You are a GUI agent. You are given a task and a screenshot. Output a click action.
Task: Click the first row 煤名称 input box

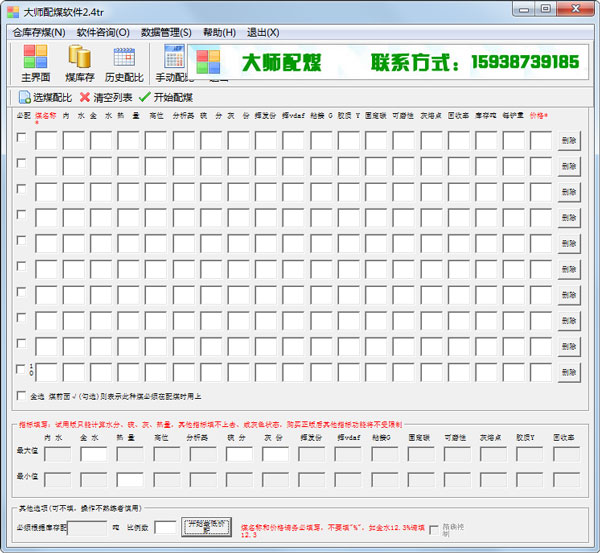[x=46, y=140]
